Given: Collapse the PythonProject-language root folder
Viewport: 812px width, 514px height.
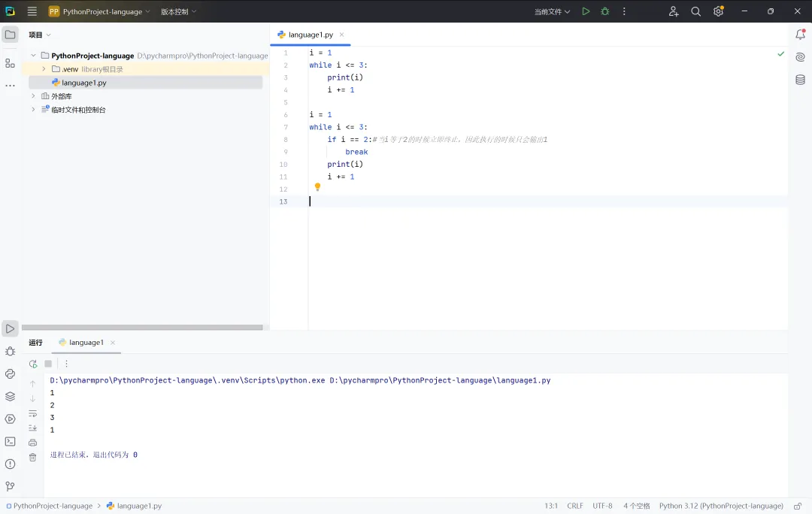Looking at the screenshot, I should point(34,56).
